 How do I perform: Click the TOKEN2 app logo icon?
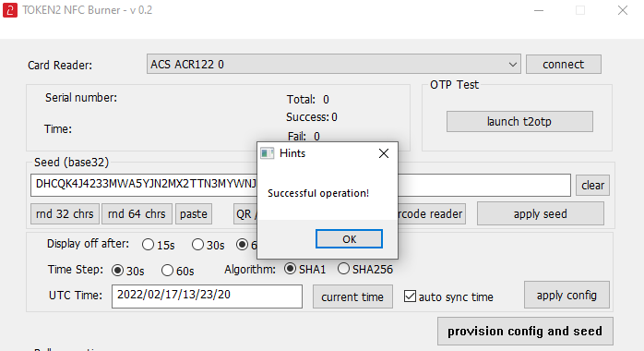10,10
